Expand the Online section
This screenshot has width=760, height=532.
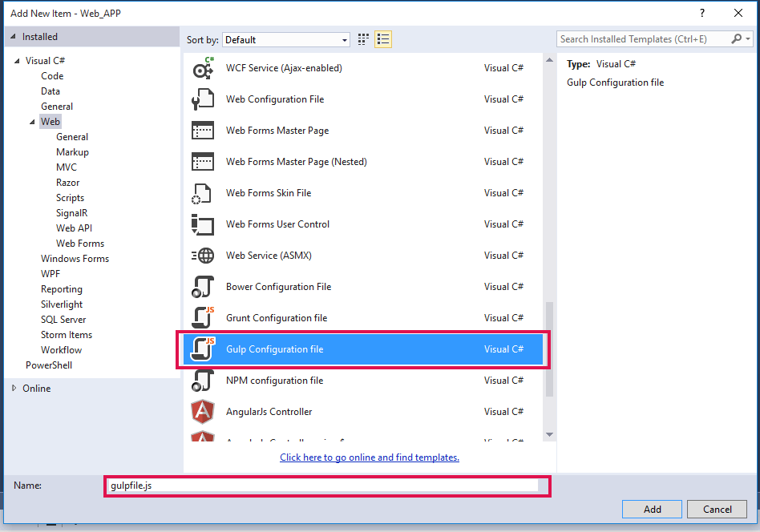[14, 389]
